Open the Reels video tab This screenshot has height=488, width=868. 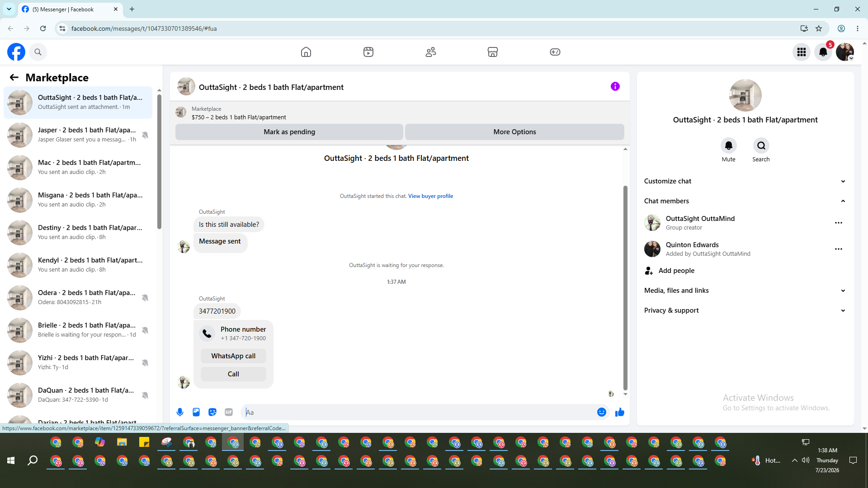(368, 52)
